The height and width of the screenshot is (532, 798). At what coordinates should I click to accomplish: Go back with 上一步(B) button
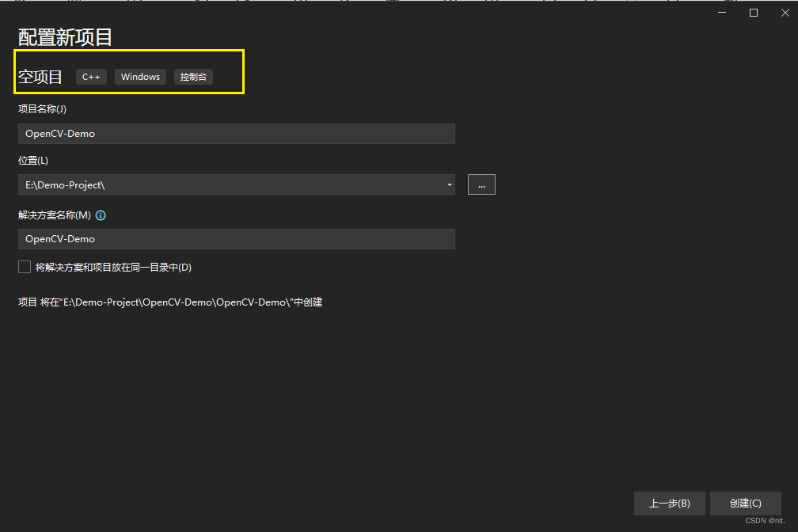click(669, 503)
